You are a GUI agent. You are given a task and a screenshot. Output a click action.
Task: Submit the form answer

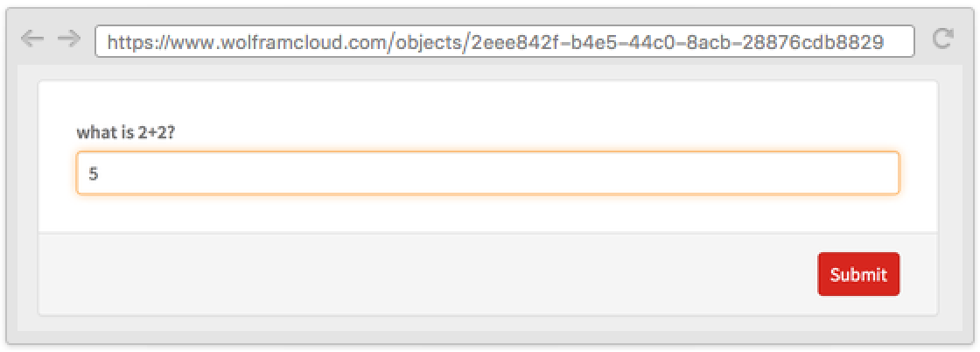coord(857,275)
